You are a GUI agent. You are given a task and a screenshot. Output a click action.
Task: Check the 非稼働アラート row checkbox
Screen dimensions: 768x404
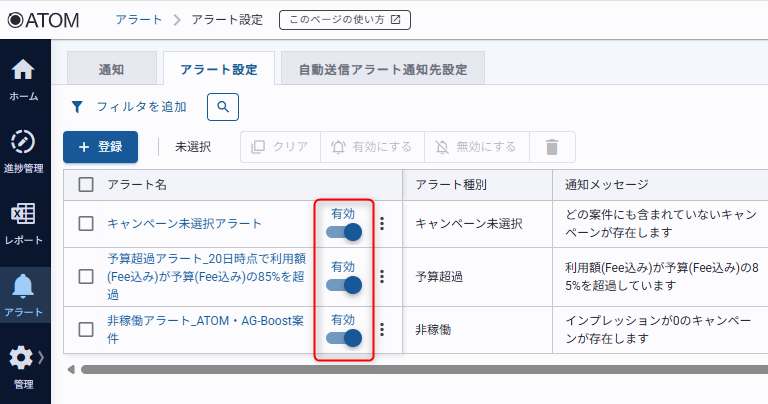(86, 330)
